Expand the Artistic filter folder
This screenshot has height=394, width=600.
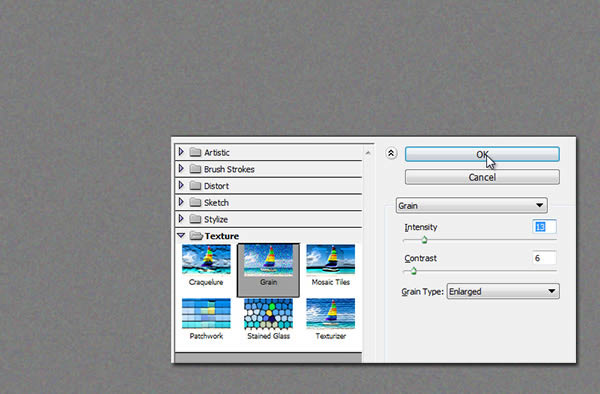pyautogui.click(x=181, y=152)
